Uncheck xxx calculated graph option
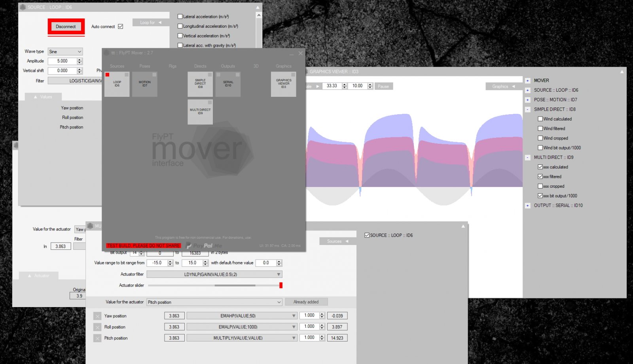 click(540, 167)
